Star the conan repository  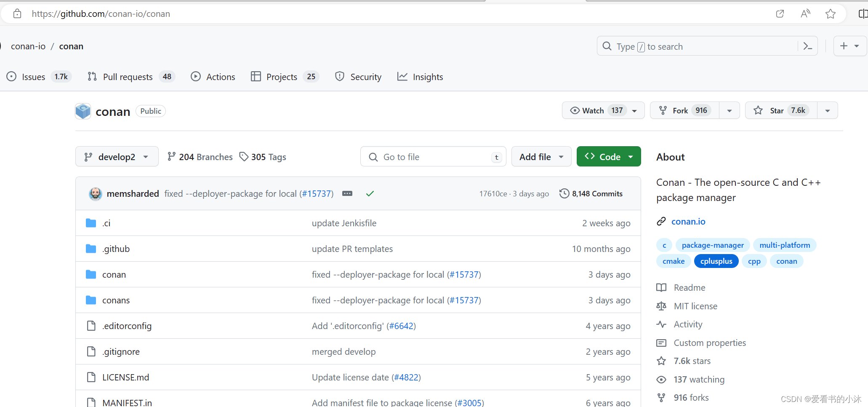781,110
